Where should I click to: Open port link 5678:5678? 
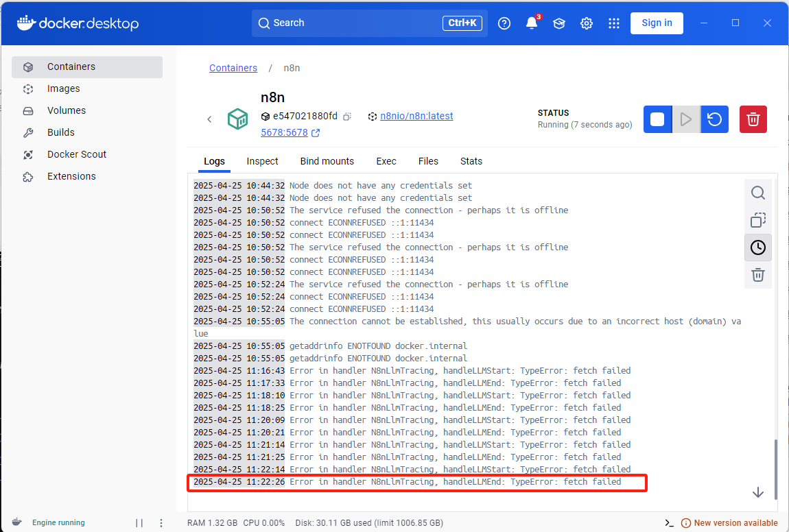(284, 133)
